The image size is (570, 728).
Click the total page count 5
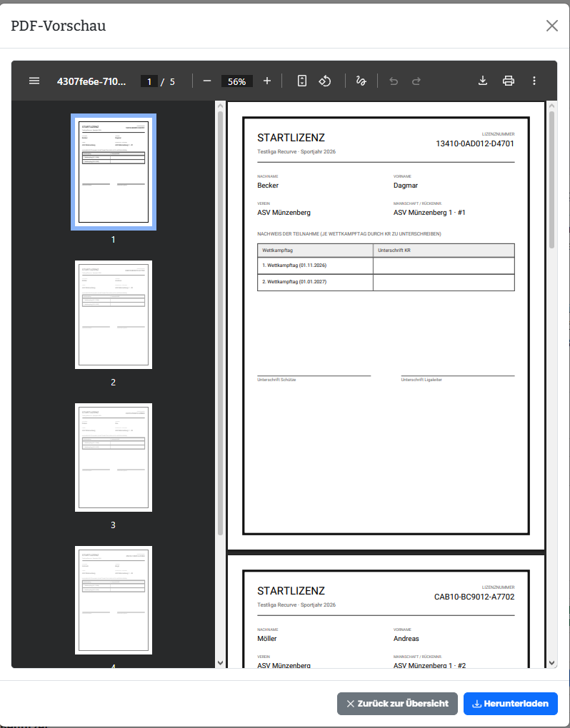(x=172, y=81)
